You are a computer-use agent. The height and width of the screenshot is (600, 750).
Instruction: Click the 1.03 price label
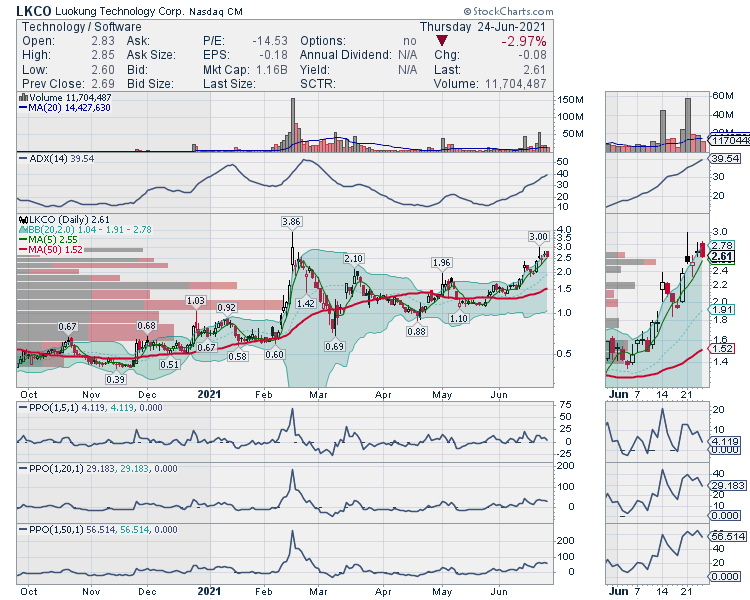point(196,300)
